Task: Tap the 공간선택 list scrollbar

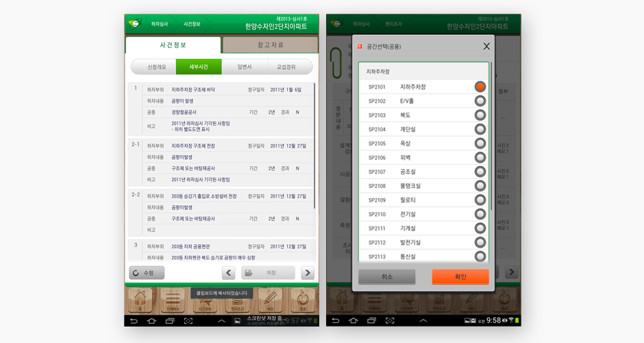Action: click(491, 134)
